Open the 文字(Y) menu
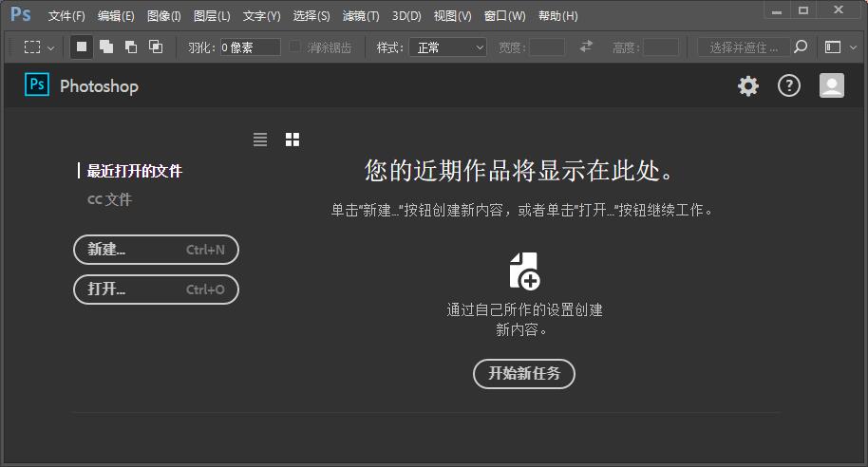 point(261,16)
